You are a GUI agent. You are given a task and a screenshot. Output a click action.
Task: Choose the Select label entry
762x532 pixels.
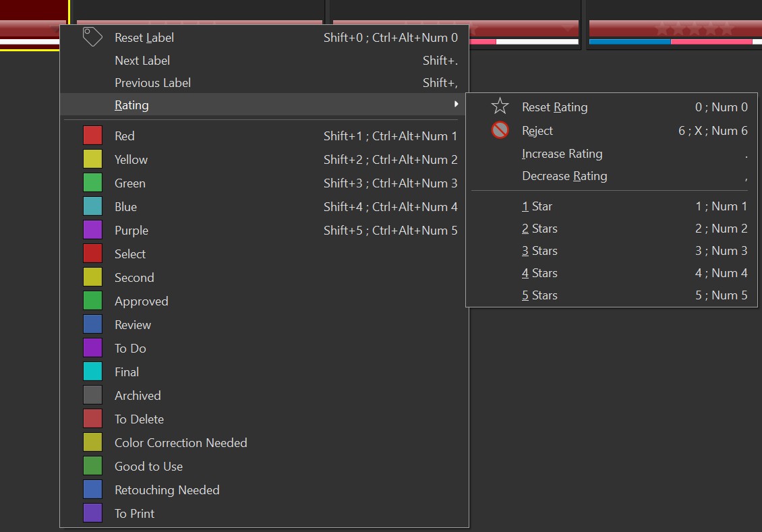264,254
